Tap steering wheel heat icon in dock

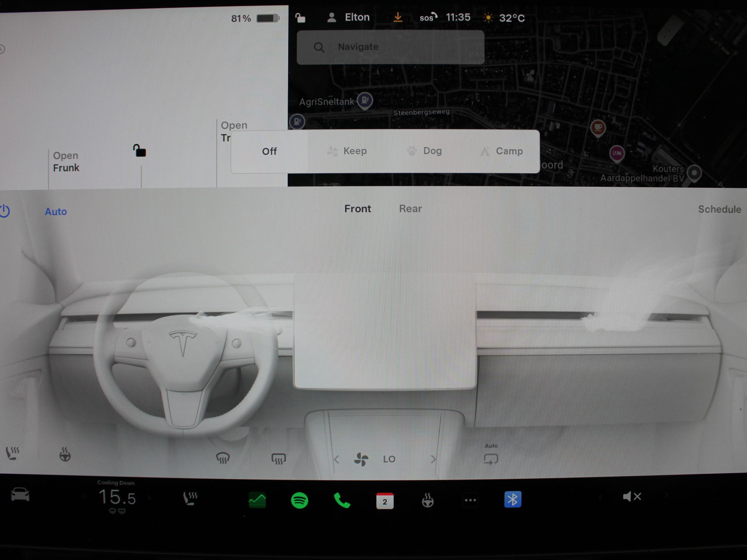[x=428, y=500]
